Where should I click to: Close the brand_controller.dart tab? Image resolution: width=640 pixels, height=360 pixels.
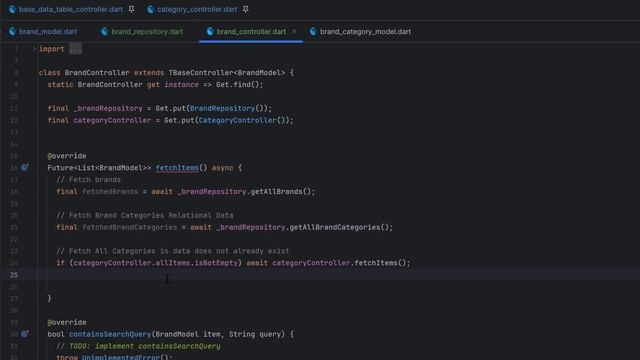tap(294, 31)
